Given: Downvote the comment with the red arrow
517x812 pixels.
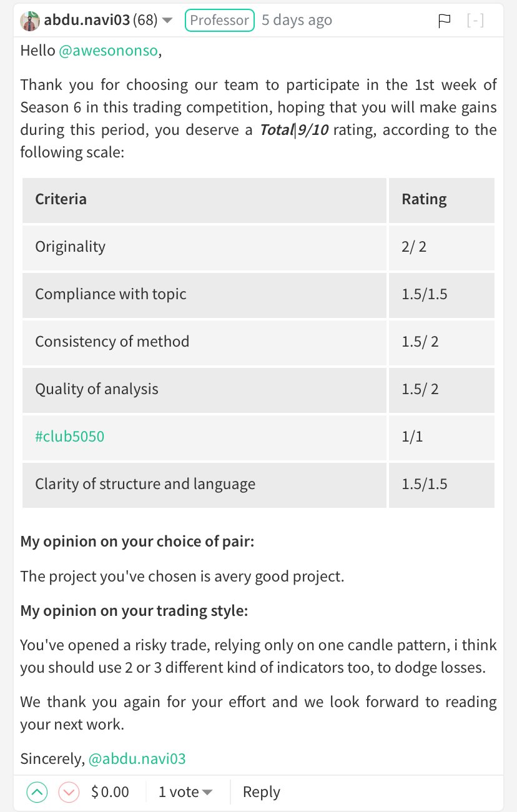Looking at the screenshot, I should pyautogui.click(x=69, y=793).
